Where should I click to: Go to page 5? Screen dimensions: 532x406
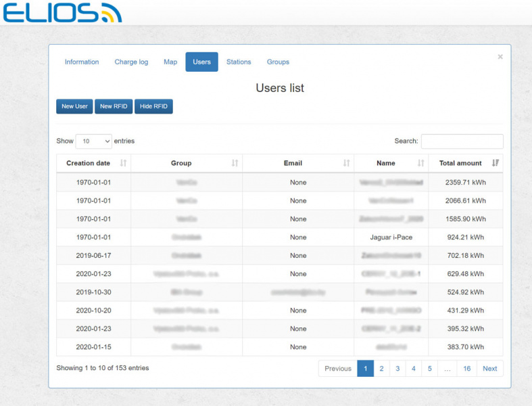(429, 369)
